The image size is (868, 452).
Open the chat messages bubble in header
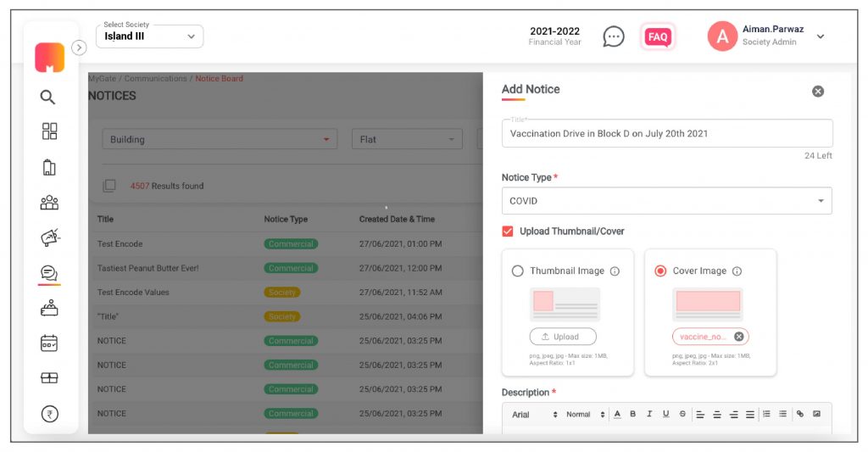click(x=614, y=37)
